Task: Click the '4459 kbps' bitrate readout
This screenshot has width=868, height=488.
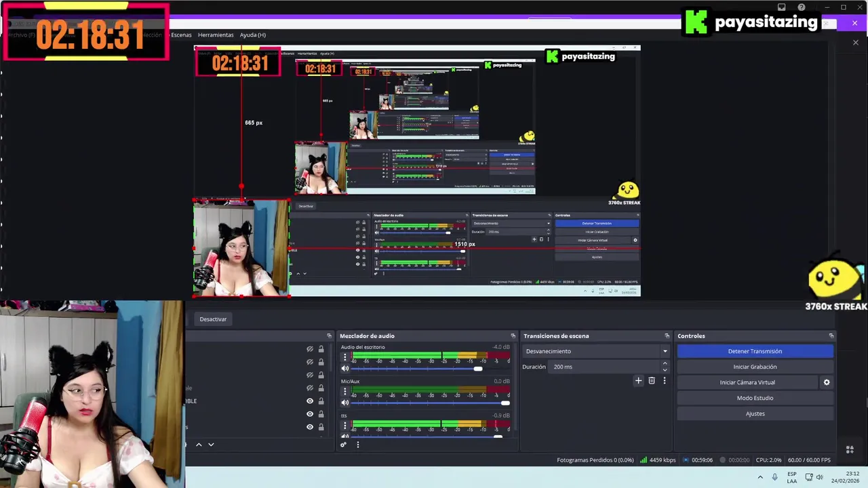Action: [x=663, y=460]
